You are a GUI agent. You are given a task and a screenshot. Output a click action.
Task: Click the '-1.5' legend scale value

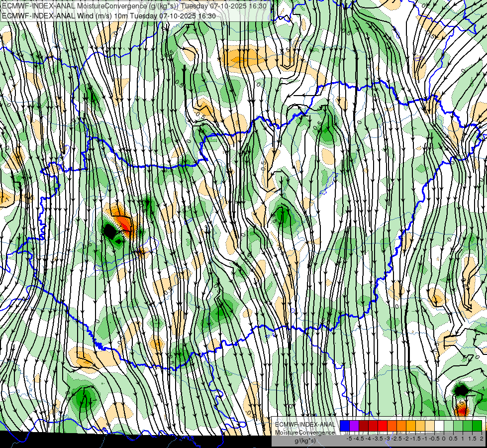(415, 439)
